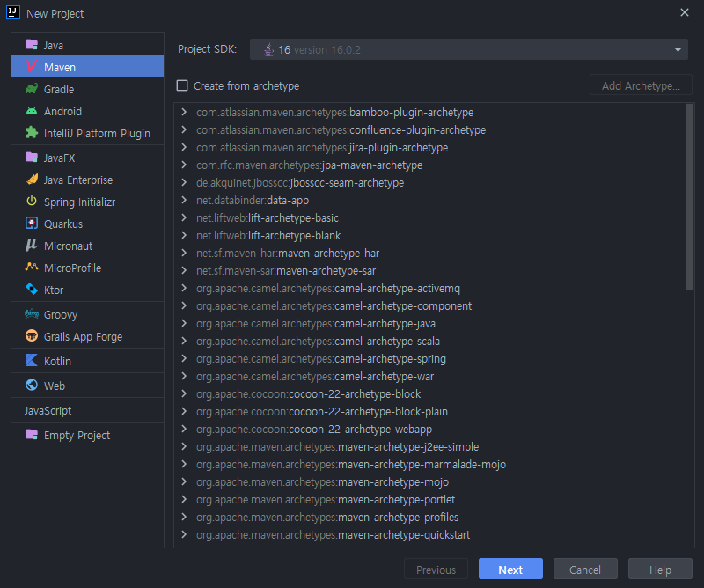Click the Project SDK version 16.0.2 field
Screen dimensions: 704x588
coord(469,49)
